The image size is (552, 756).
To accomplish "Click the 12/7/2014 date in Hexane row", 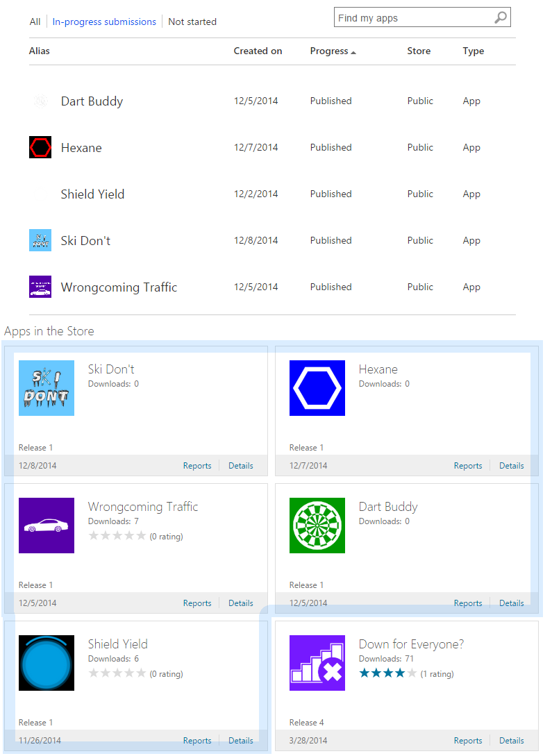I will [256, 148].
